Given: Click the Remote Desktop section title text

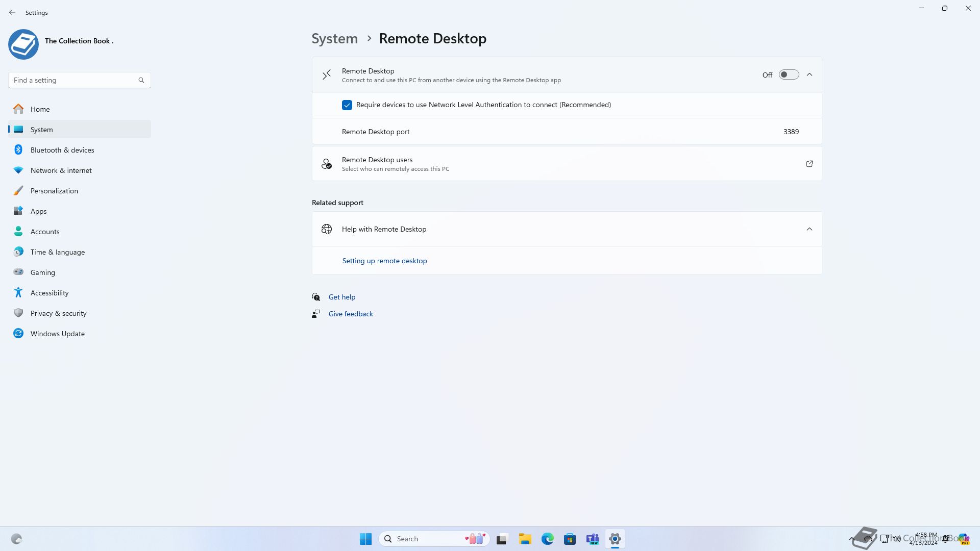Looking at the screenshot, I should 368,71.
